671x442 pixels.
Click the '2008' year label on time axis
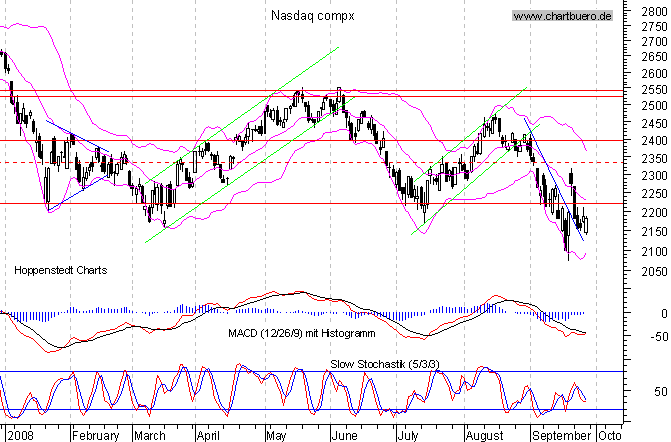pos(21,435)
